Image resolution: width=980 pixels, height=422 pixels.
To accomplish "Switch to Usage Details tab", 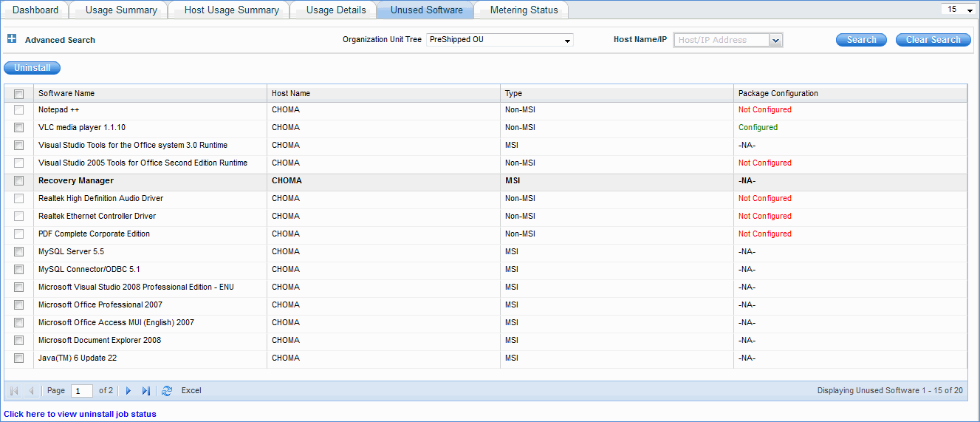I will pyautogui.click(x=336, y=10).
